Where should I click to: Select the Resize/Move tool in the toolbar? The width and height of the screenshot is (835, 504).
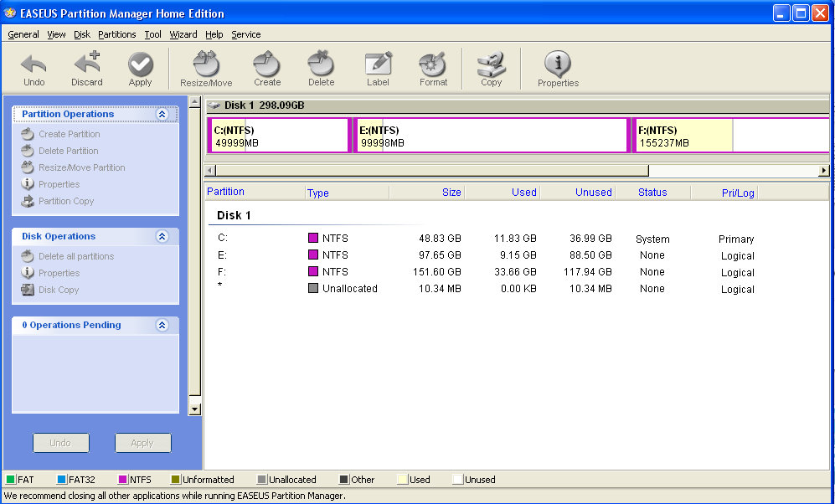tap(204, 67)
